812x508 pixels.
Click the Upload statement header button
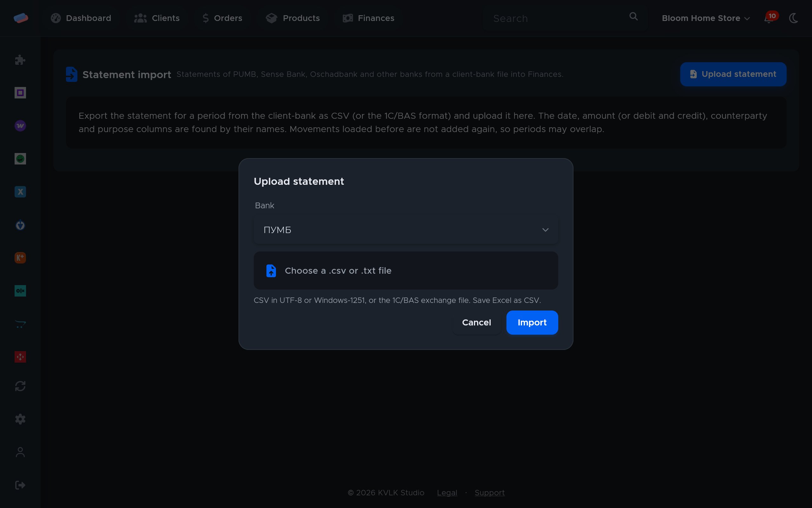click(x=733, y=74)
